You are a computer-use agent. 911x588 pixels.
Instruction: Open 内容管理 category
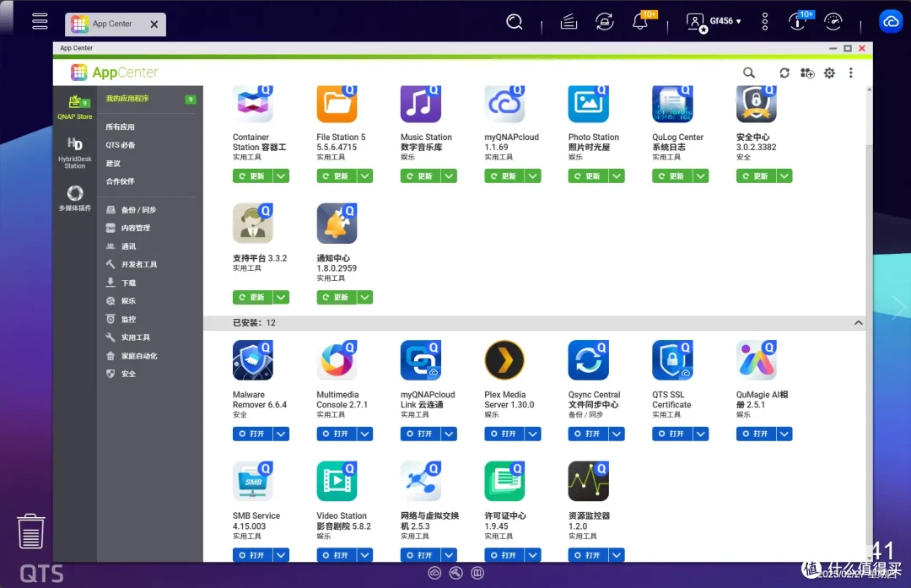coord(128,228)
